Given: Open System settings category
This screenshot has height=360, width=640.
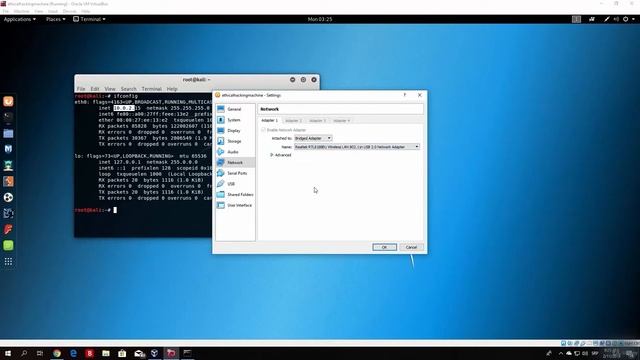Looking at the screenshot, I should click(235, 120).
